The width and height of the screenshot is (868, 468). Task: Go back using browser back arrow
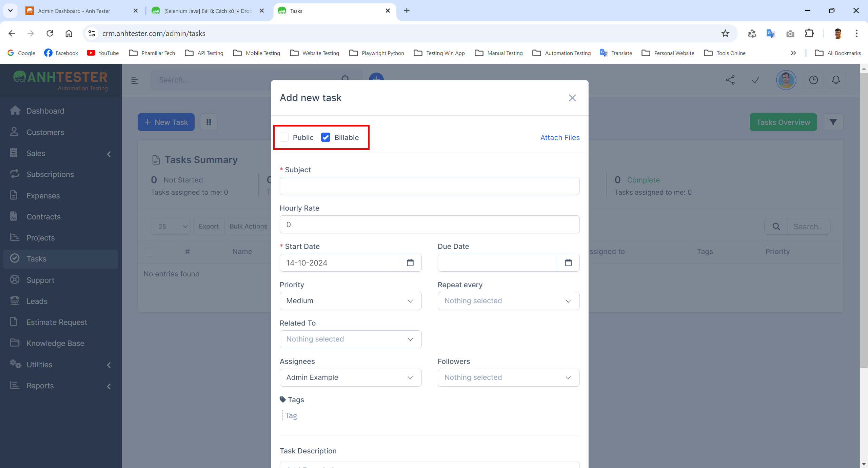12,33
